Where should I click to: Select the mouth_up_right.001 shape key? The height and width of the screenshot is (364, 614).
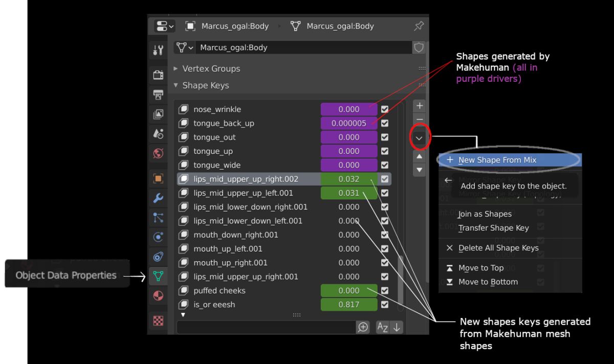tap(230, 263)
